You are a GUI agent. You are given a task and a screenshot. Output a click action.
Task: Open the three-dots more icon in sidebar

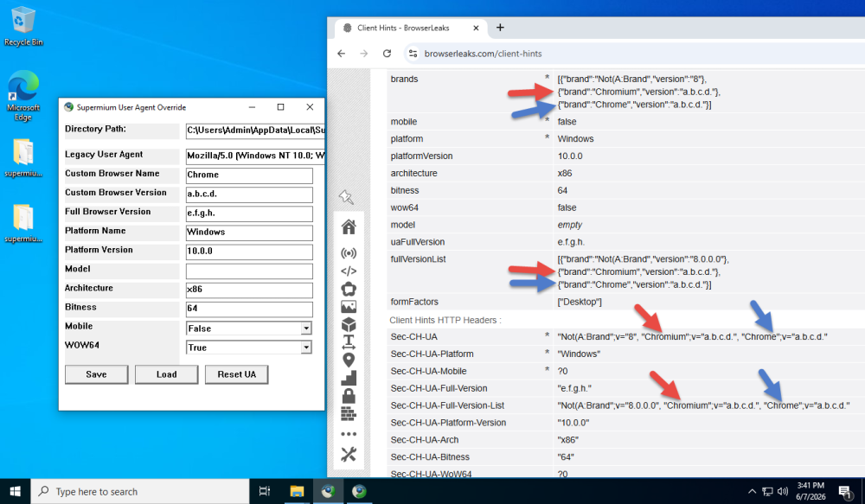tap(349, 434)
